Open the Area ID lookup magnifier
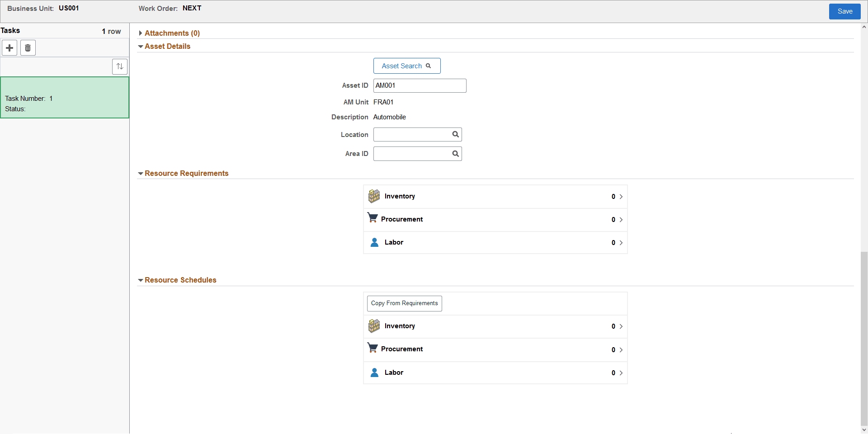Screen dimensions: 868x434 [x=455, y=154]
